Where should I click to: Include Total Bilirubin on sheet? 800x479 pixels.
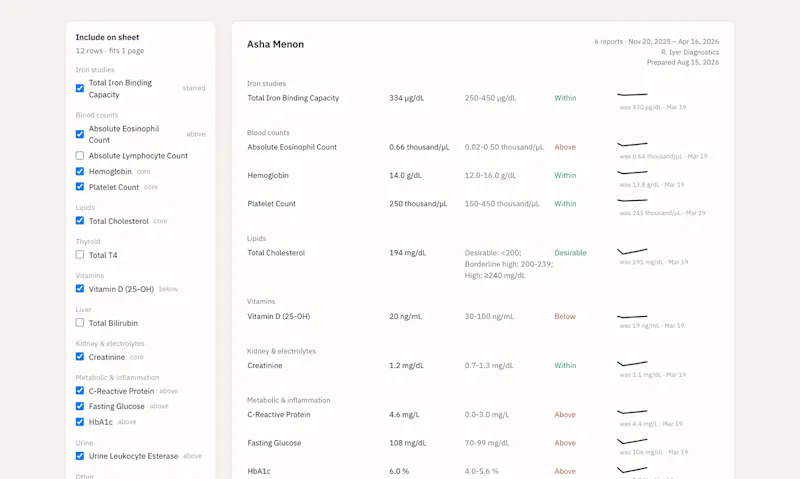[x=80, y=322]
